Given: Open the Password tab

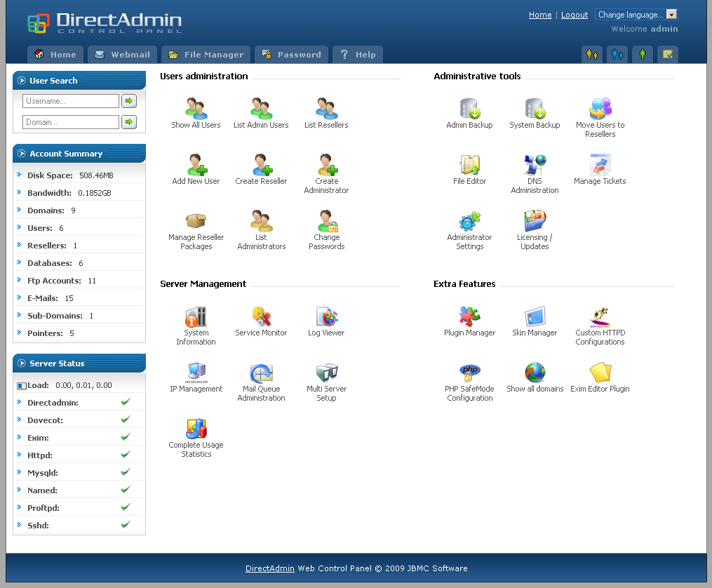Looking at the screenshot, I should 291,55.
